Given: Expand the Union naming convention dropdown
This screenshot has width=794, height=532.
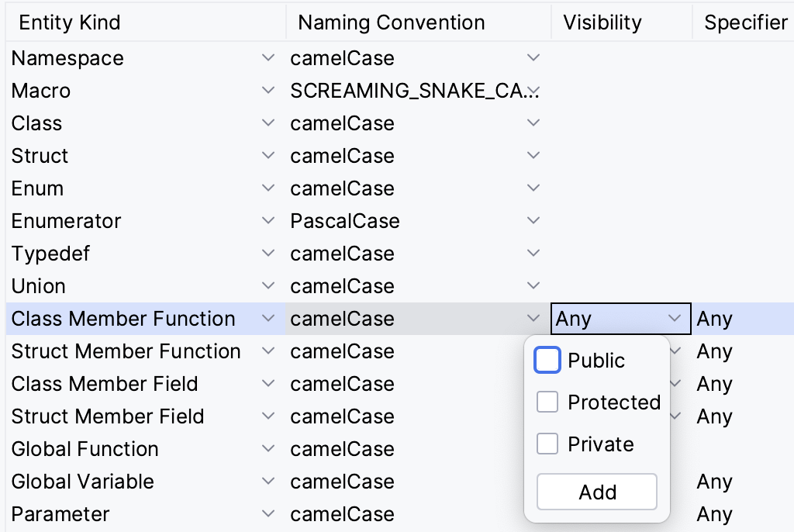Looking at the screenshot, I should coord(533,285).
